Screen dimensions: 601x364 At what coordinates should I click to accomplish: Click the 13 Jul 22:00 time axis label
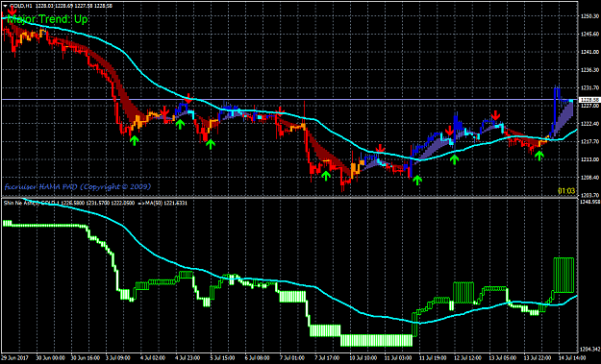(x=537, y=358)
